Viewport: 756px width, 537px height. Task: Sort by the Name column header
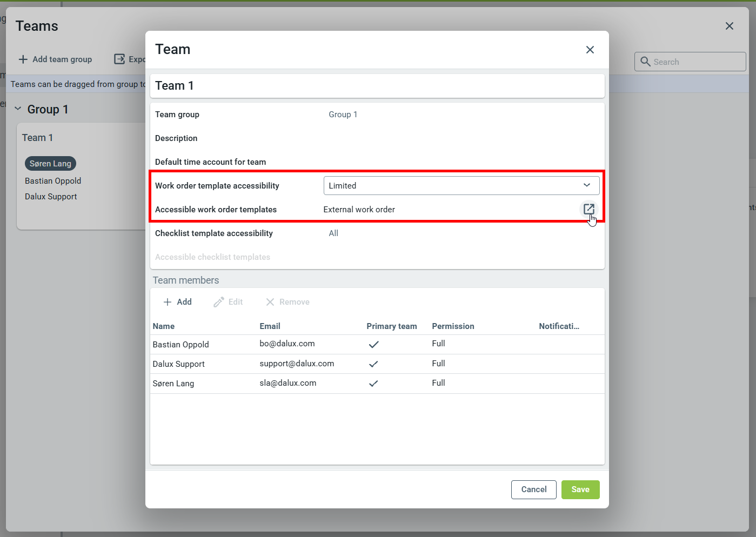coord(164,326)
